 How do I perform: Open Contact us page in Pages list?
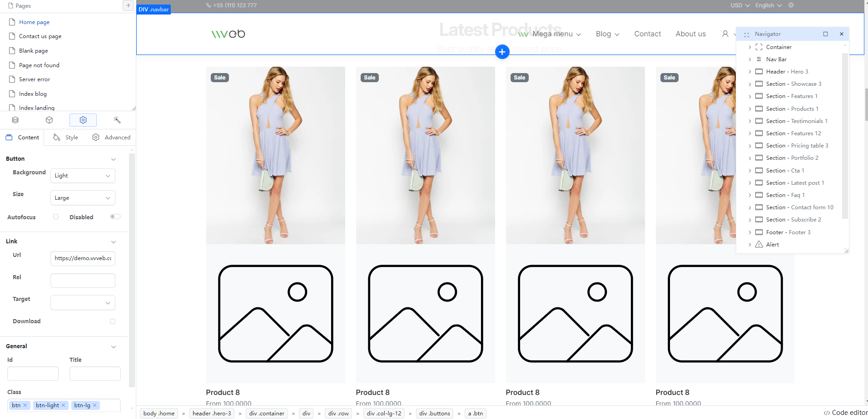40,36
